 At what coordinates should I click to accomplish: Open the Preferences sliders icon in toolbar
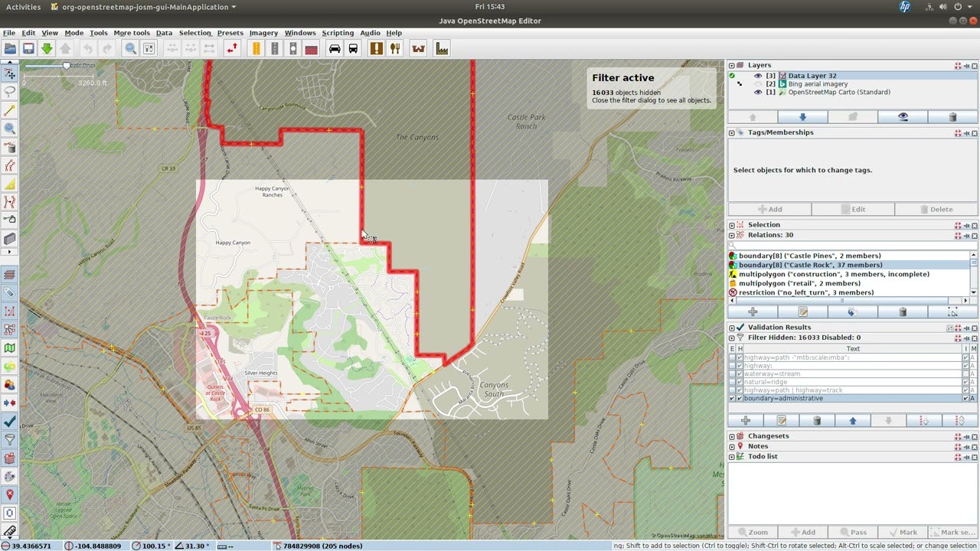149,49
